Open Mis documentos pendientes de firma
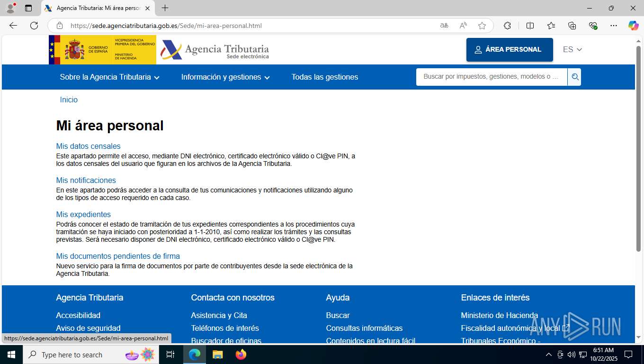The height and width of the screenshot is (364, 644). point(118,256)
